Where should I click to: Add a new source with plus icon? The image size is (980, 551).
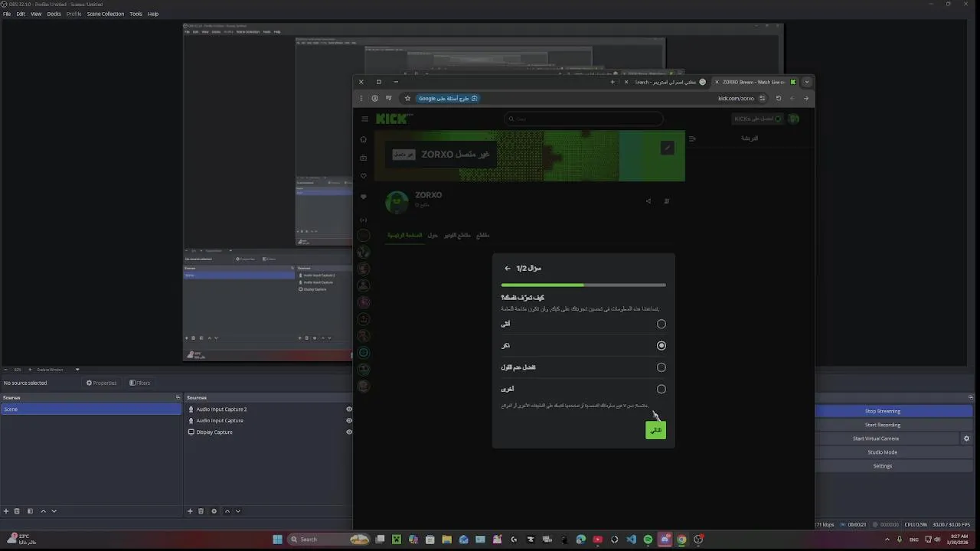pyautogui.click(x=190, y=511)
